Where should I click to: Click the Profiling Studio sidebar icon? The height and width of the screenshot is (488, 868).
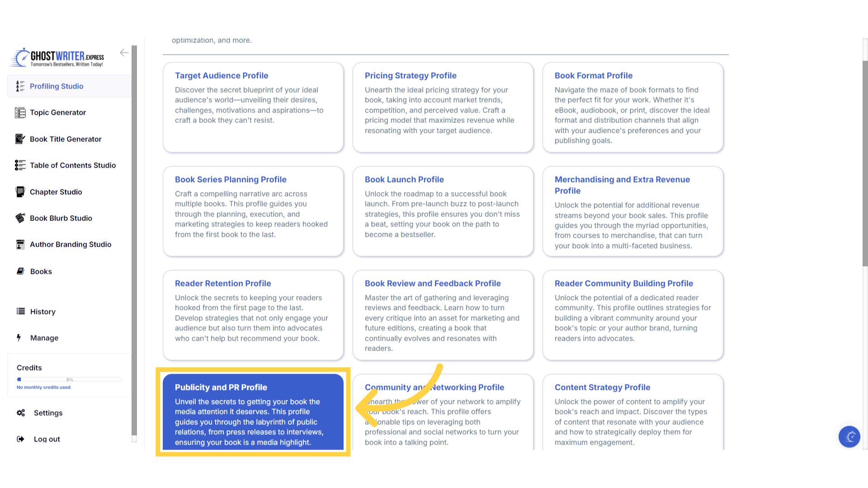[x=20, y=86]
